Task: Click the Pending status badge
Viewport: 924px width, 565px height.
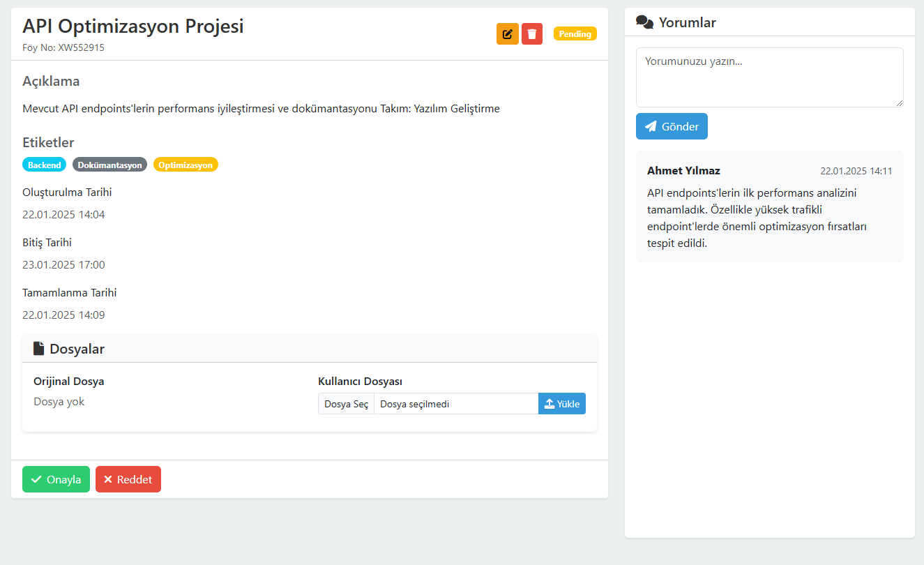Action: click(575, 33)
